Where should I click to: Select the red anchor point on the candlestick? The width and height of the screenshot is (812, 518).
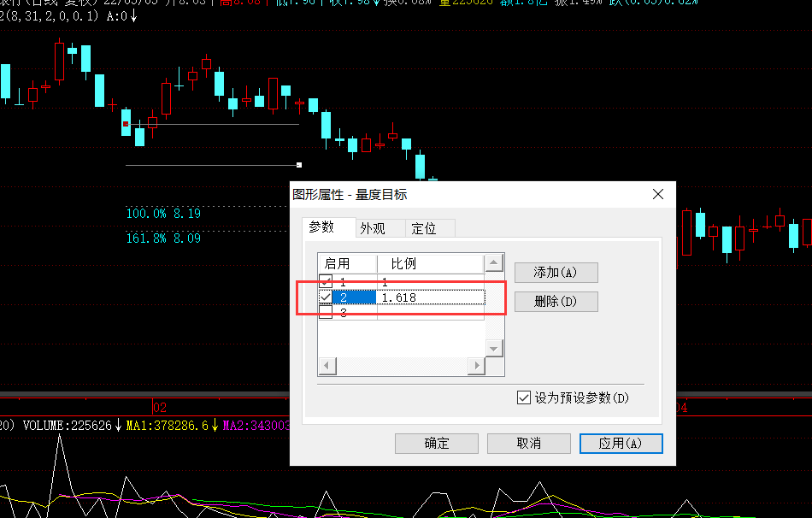(x=126, y=124)
